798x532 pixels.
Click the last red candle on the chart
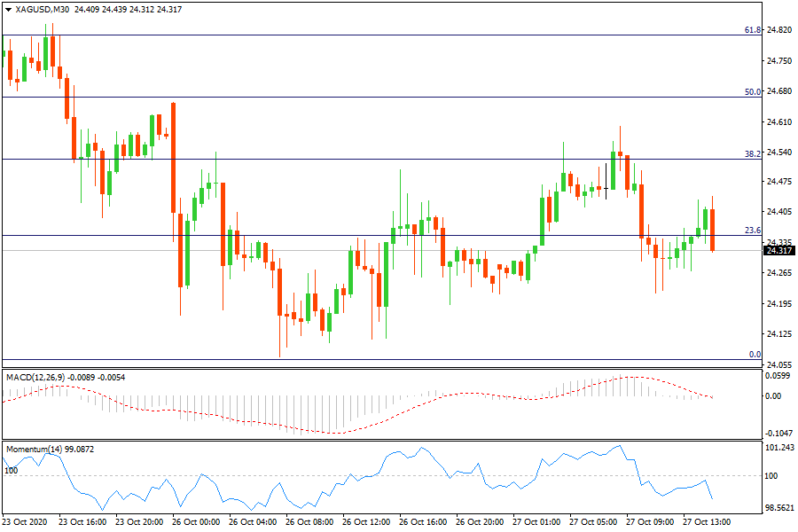coord(712,230)
